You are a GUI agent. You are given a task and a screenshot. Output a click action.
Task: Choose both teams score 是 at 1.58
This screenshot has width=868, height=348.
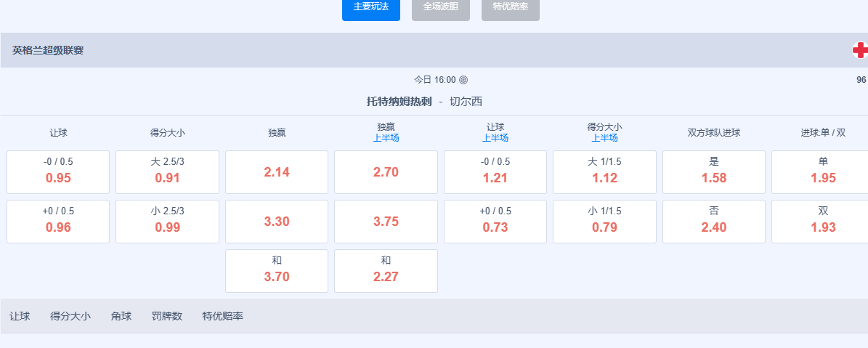pos(714,172)
